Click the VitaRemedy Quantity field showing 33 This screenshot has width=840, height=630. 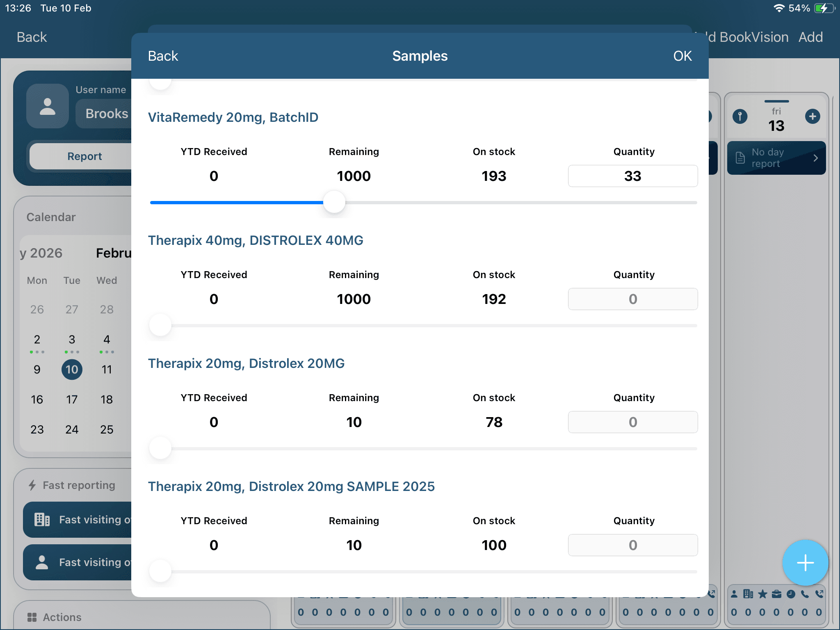[632, 176]
